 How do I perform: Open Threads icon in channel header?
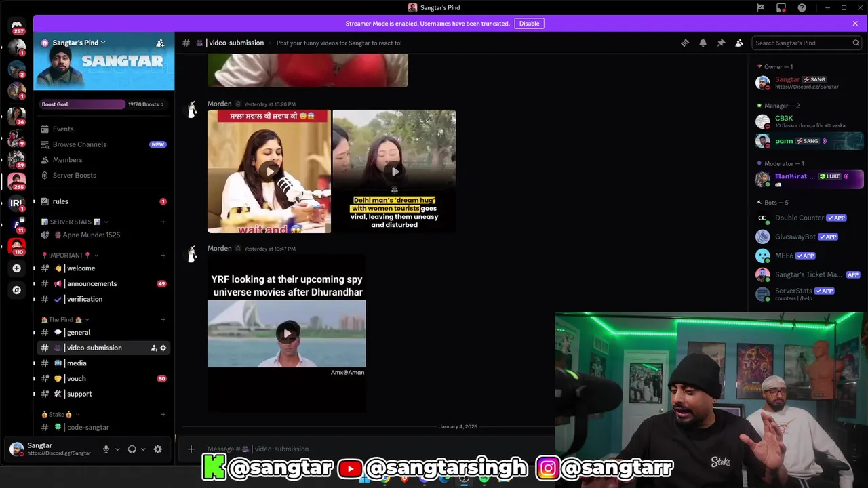click(x=685, y=43)
